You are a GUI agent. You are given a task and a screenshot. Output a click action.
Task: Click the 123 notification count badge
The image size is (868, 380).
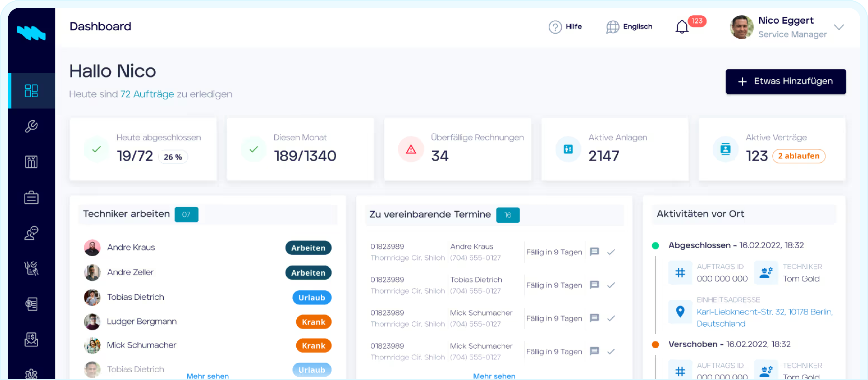pyautogui.click(x=697, y=21)
